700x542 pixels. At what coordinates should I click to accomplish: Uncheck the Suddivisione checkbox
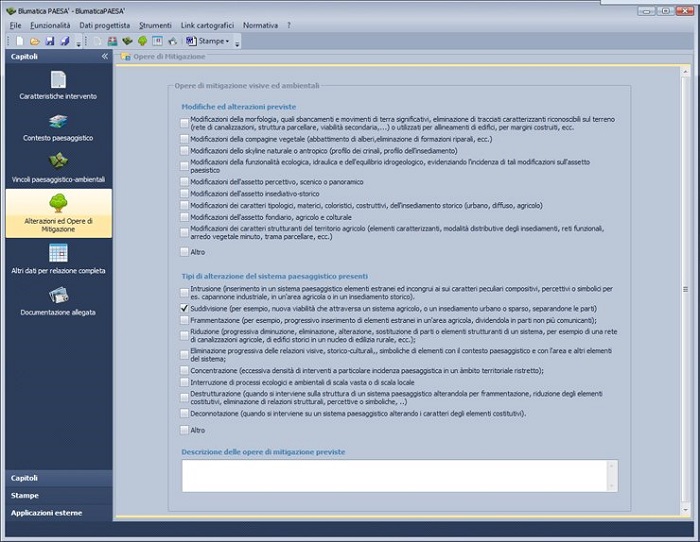click(184, 310)
